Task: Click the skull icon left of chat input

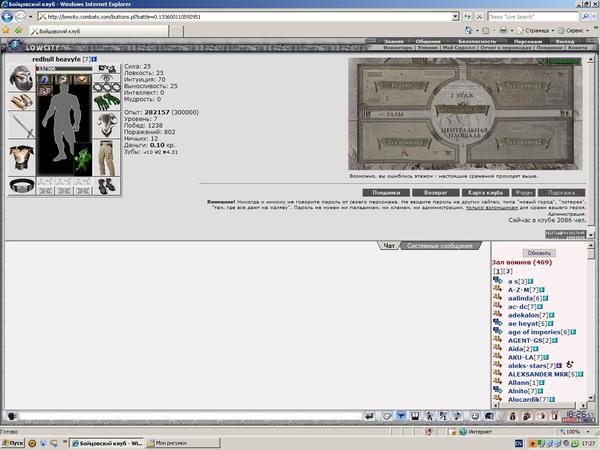Action: [11, 416]
